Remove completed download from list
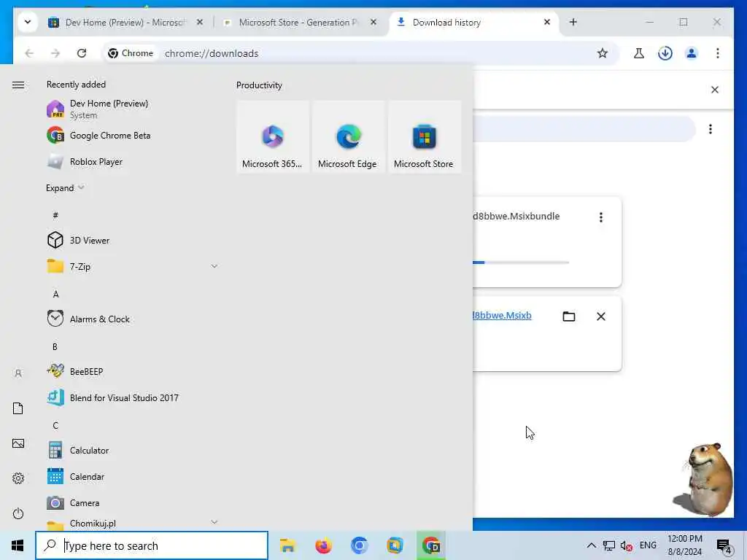The width and height of the screenshot is (747, 560). tap(601, 316)
